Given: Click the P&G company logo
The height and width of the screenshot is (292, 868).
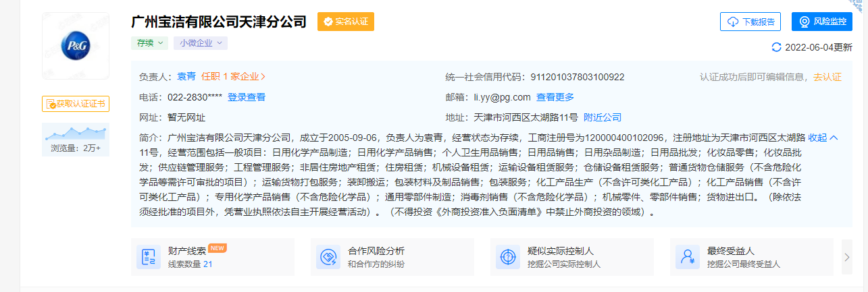Looking at the screenshot, I should pos(75,46).
